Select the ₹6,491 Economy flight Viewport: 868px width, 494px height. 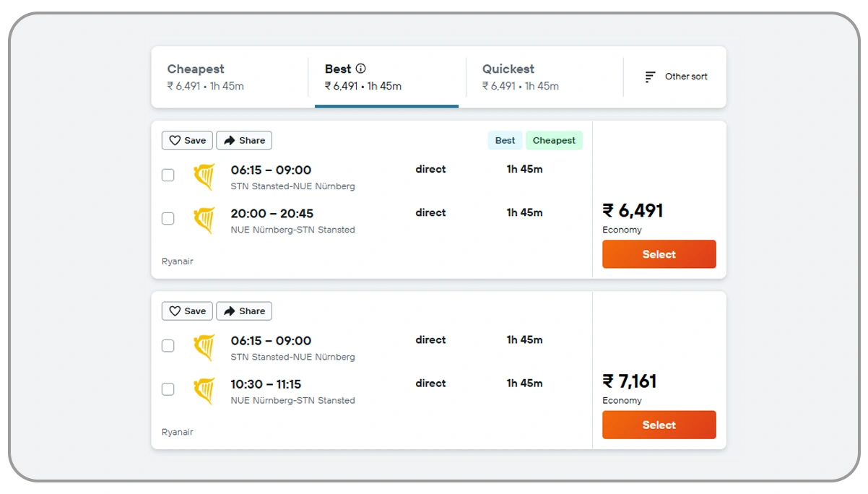659,253
